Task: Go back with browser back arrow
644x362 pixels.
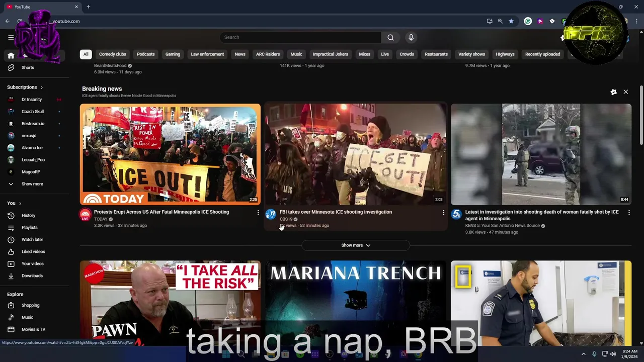Action: click(x=8, y=21)
